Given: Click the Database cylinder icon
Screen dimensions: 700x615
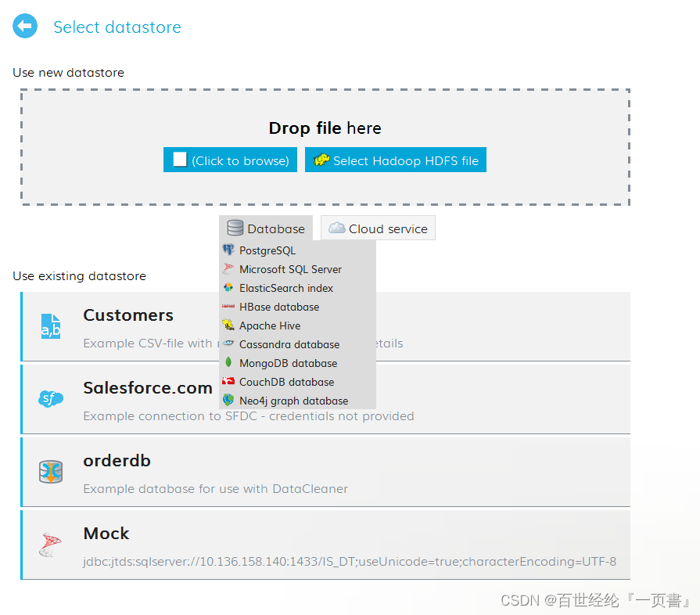Looking at the screenshot, I should click(x=235, y=228).
